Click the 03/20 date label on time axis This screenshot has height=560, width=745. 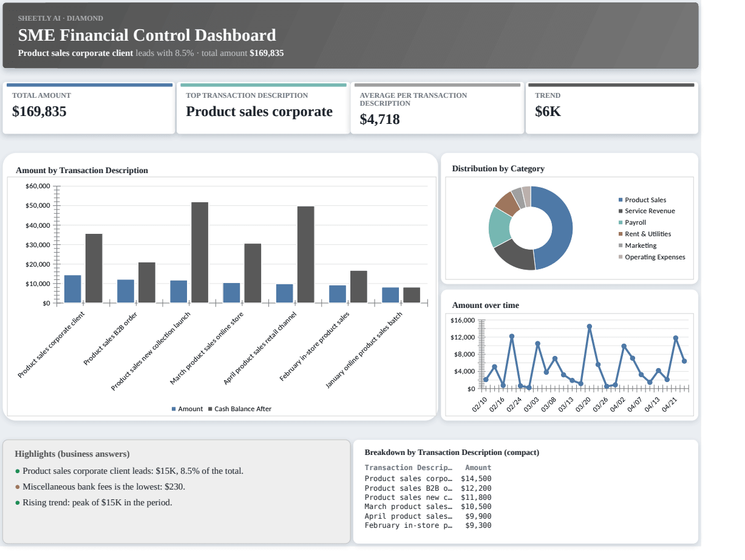coord(583,405)
